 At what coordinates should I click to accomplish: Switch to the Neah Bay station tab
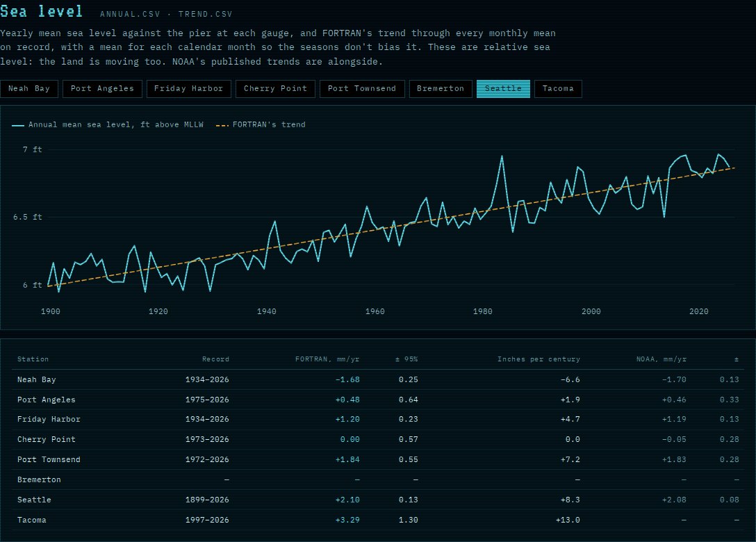[29, 89]
